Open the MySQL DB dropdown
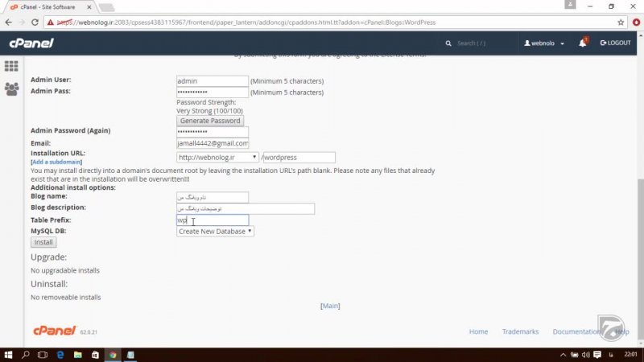 coord(215,231)
